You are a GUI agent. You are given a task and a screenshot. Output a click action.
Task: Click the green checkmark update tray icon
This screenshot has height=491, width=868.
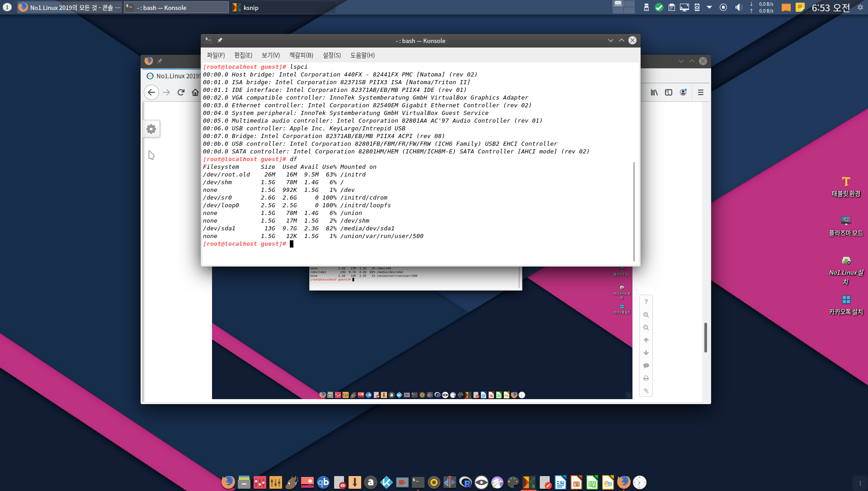click(659, 7)
